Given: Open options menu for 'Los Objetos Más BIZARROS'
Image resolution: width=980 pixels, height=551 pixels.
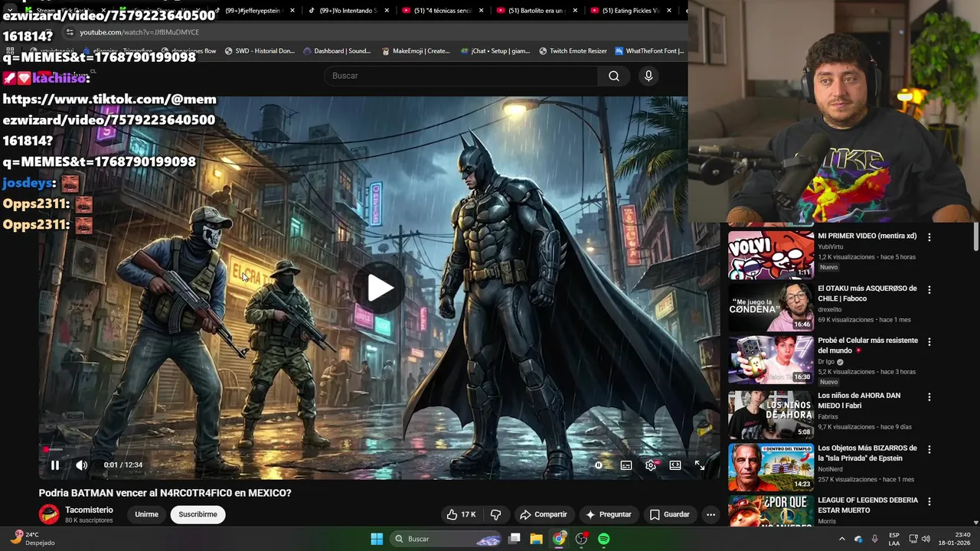Looking at the screenshot, I should coord(929,449).
